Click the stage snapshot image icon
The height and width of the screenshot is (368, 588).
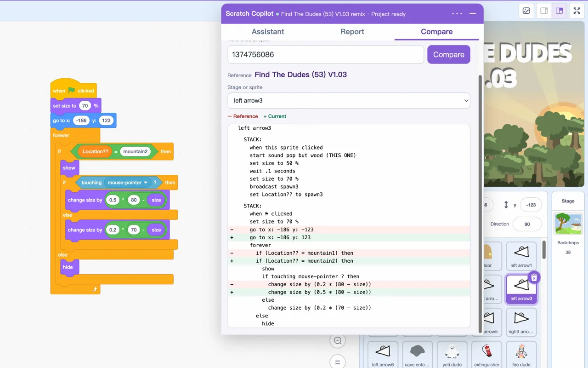point(526,11)
